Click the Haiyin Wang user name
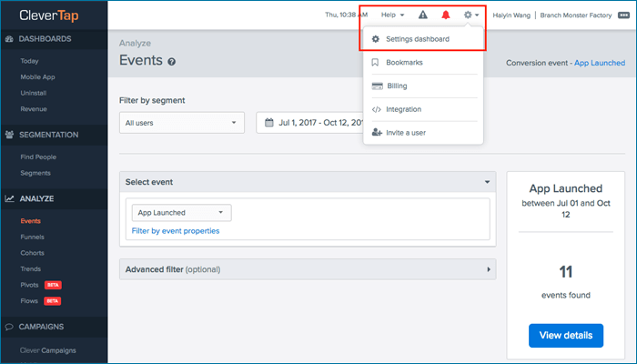 (511, 15)
